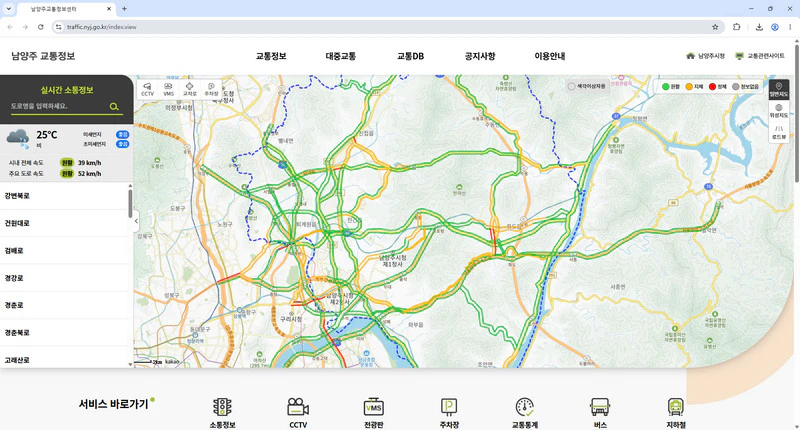Open the browser extensions puzzle icon
Image resolution: width=800 pixels, height=430 pixels.
coord(736,27)
